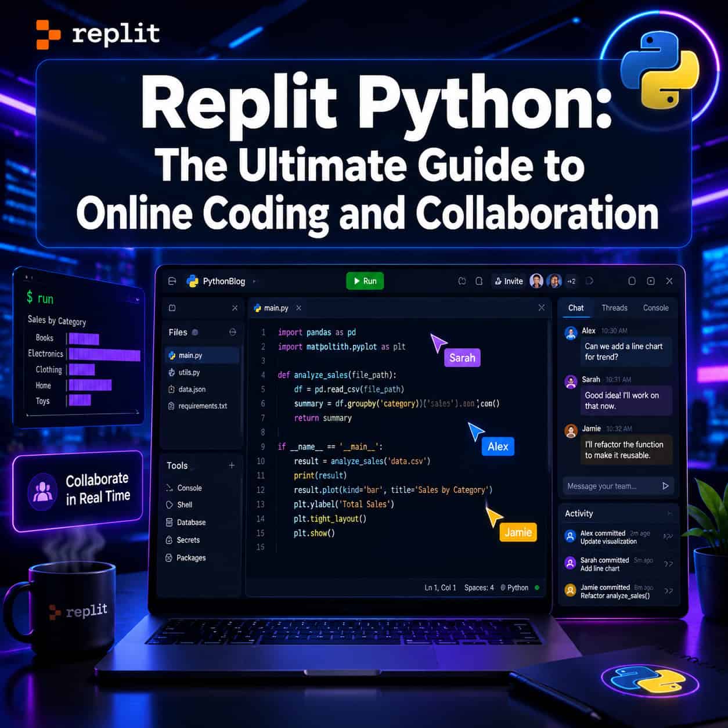Click the 'import pandas as pd' code line
This screenshot has width=728, height=728.
tap(316, 332)
